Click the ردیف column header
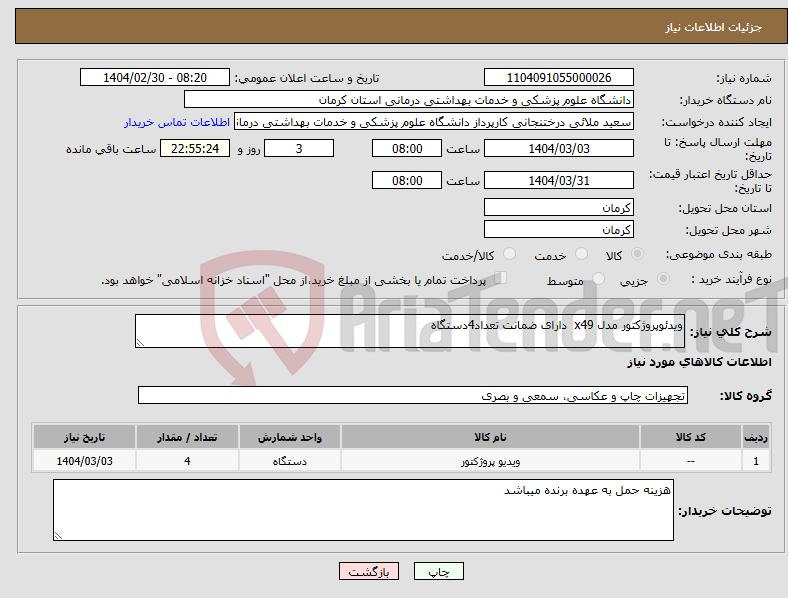 [x=756, y=437]
